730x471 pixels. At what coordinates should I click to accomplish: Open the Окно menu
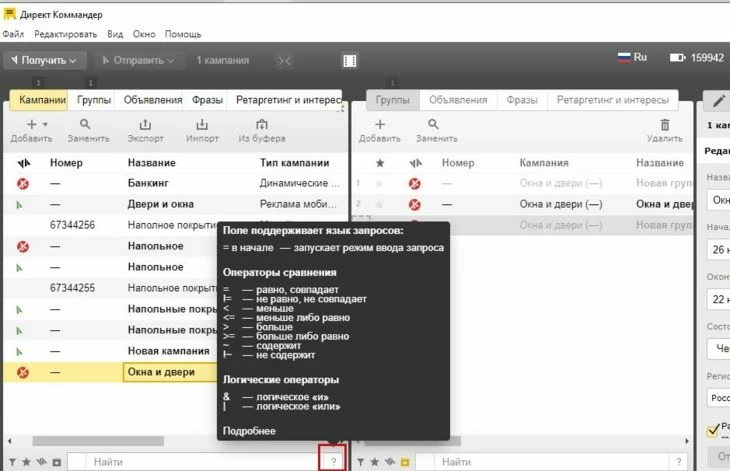tap(144, 34)
